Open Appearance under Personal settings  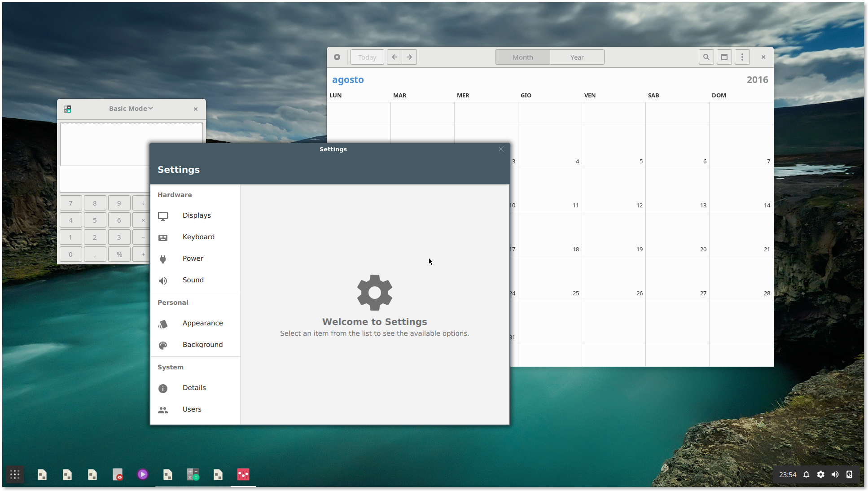click(x=202, y=323)
